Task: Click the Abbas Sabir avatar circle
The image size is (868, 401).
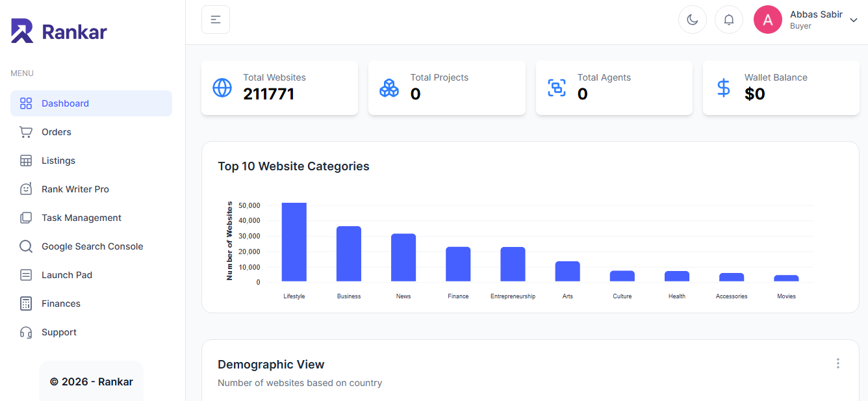Action: 767,19
